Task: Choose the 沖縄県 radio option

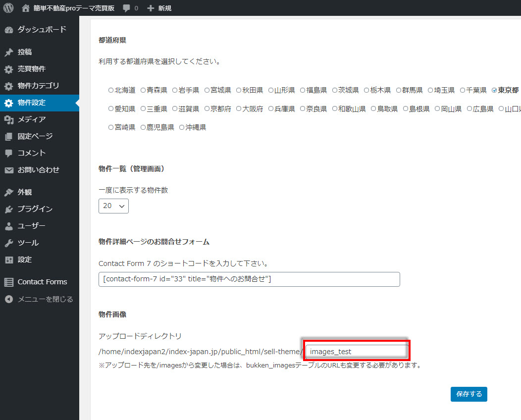Action: tap(182, 128)
